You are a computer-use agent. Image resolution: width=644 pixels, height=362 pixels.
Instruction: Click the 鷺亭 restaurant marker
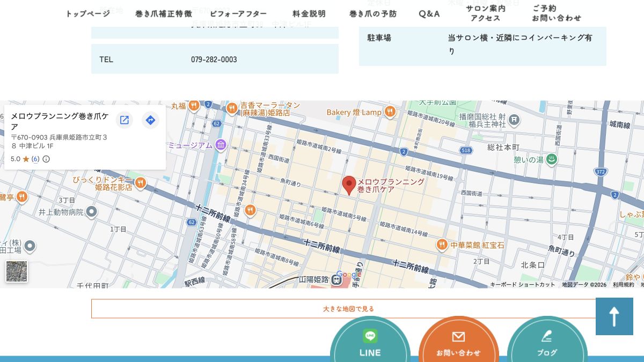tap(21, 197)
